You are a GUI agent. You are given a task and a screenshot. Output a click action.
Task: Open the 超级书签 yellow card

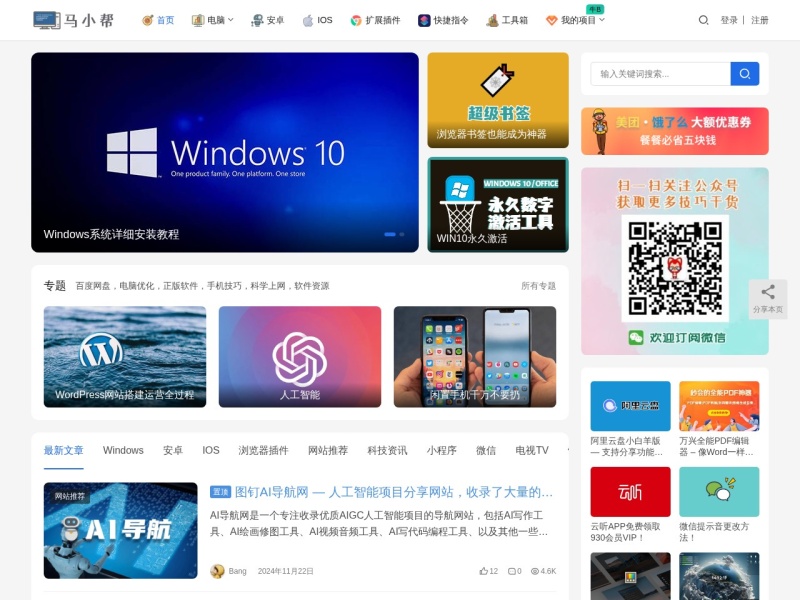coord(498,101)
